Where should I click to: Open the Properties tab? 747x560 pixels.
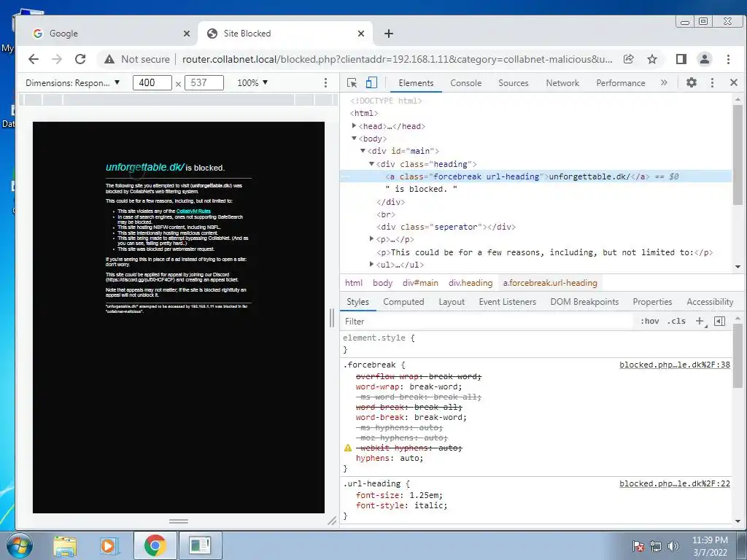click(652, 301)
